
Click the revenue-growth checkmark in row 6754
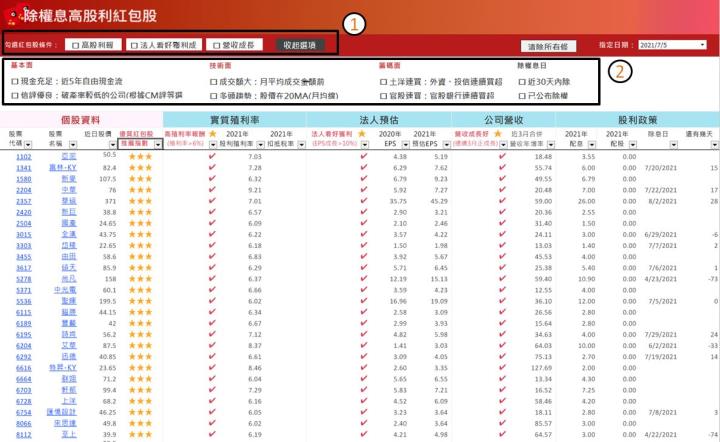click(502, 412)
